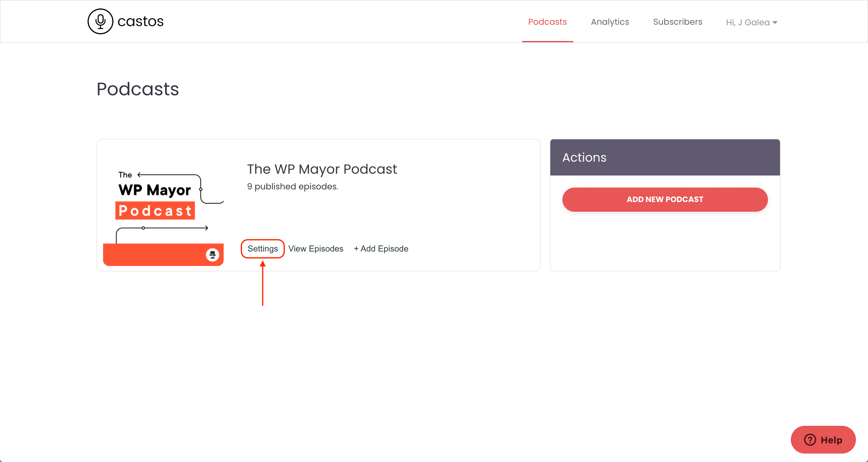Open The WP Mayor Podcast title
The width and height of the screenshot is (868, 462).
coord(322,169)
